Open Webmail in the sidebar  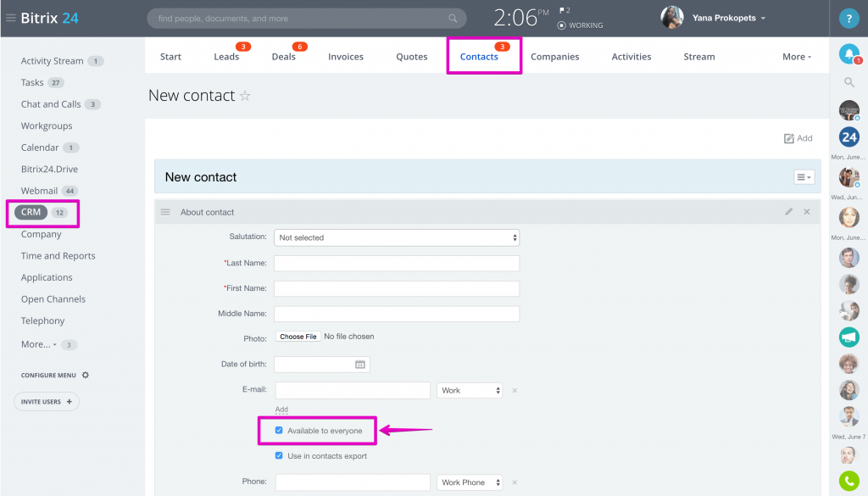coord(39,191)
